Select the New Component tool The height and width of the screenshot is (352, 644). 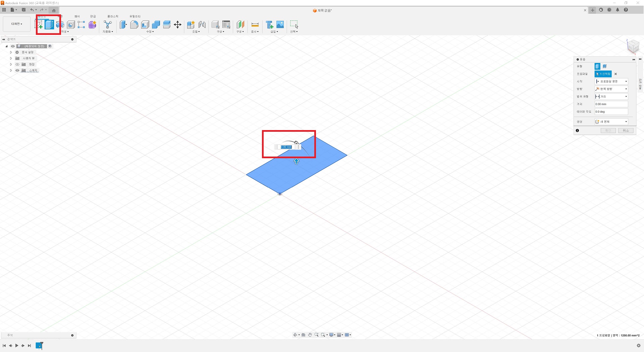coord(191,24)
